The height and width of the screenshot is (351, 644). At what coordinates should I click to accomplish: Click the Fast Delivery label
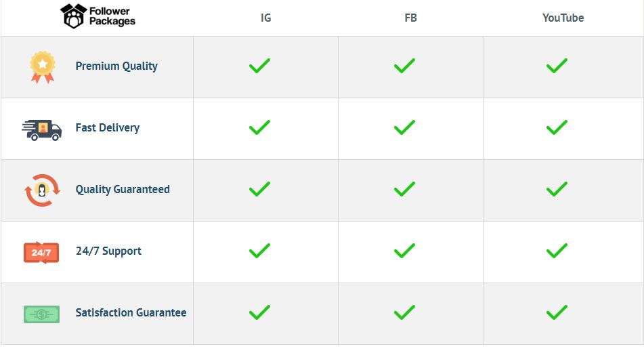click(x=108, y=128)
